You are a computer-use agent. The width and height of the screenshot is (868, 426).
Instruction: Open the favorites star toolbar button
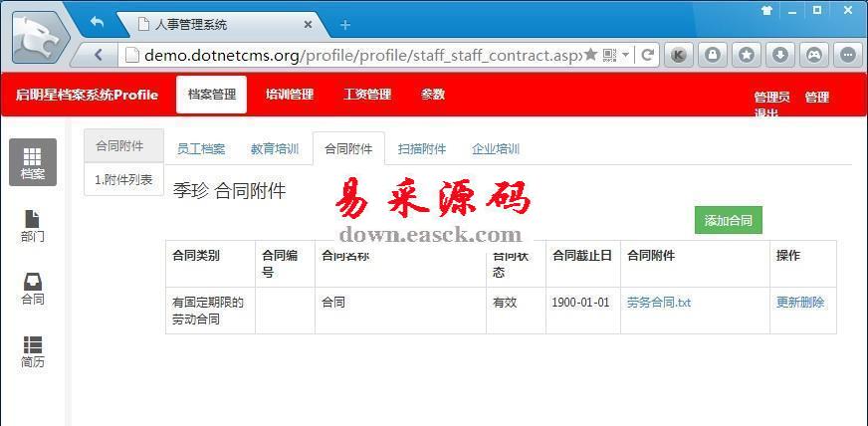pyautogui.click(x=747, y=54)
